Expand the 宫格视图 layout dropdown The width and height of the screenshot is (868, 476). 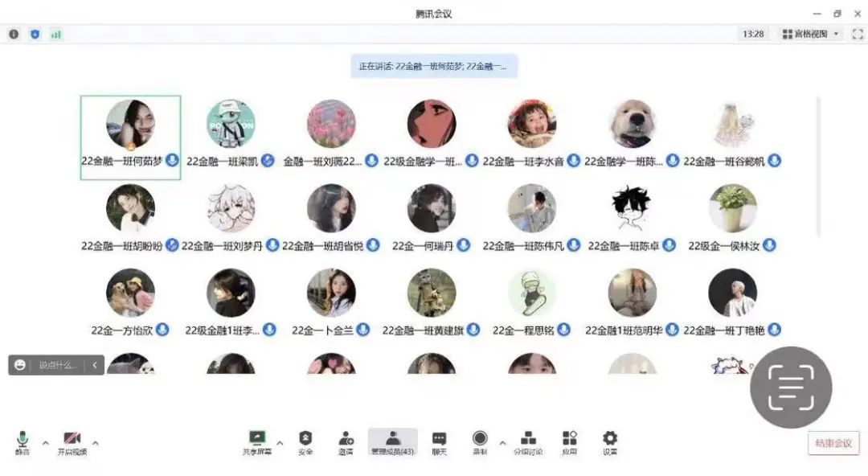(x=810, y=34)
